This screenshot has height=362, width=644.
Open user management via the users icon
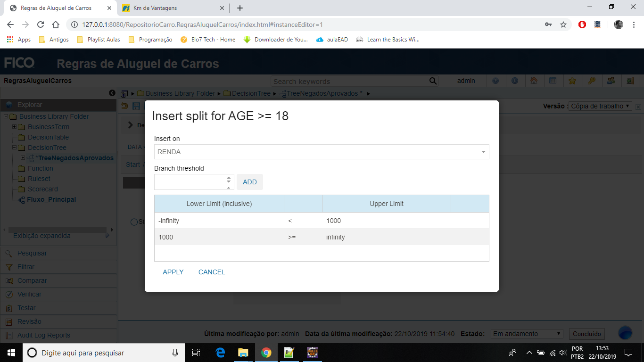pos(611,81)
